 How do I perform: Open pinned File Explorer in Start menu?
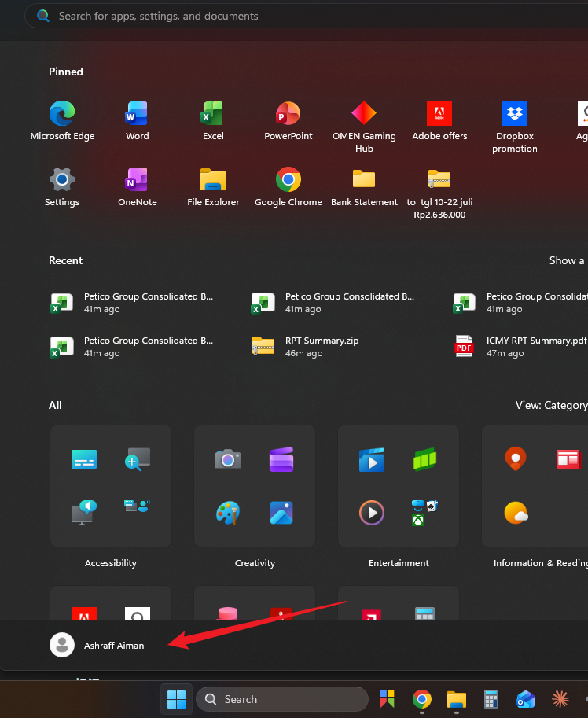click(x=213, y=187)
